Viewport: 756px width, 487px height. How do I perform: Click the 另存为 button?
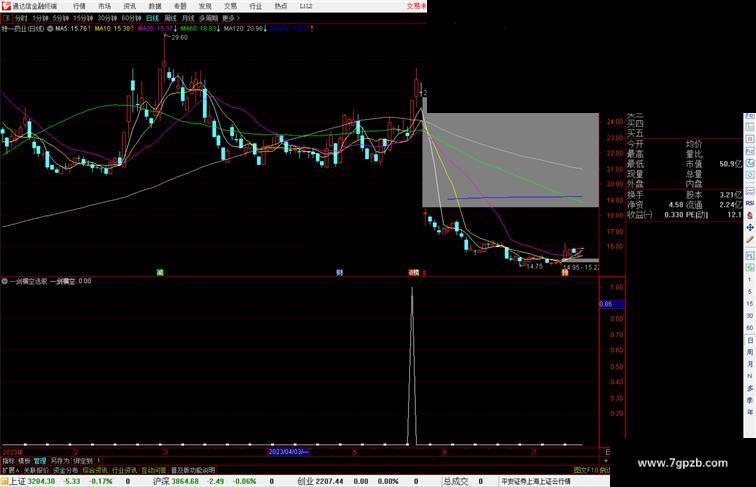point(60,461)
